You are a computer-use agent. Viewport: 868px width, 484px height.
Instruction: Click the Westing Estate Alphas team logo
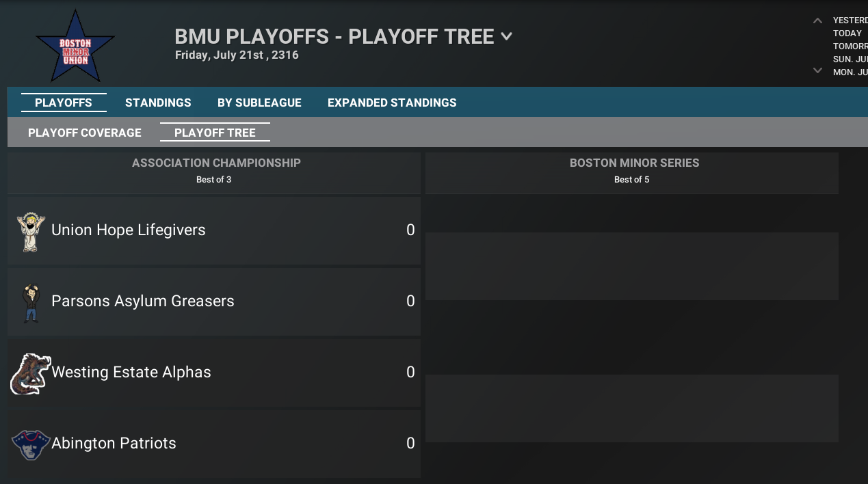click(x=30, y=373)
